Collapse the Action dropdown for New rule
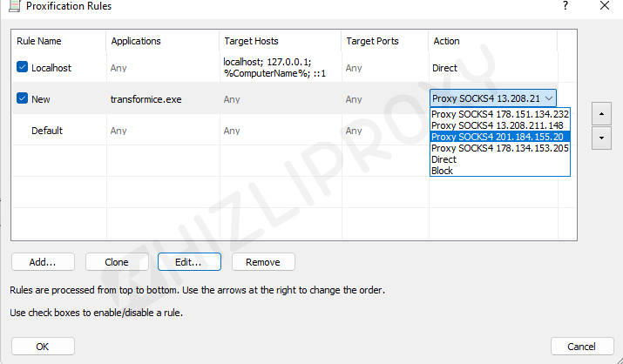The height and width of the screenshot is (364, 623). [548, 99]
